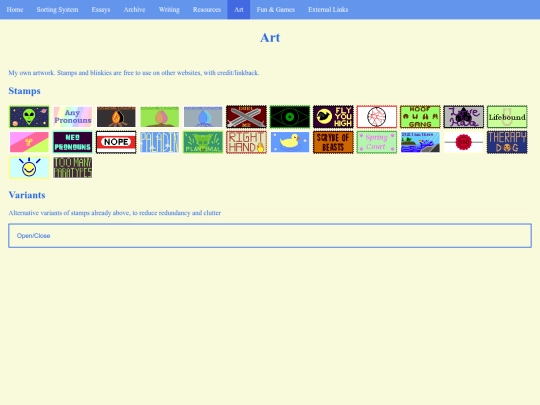Open the Duel Me crossed swords stamp

tap(246, 117)
